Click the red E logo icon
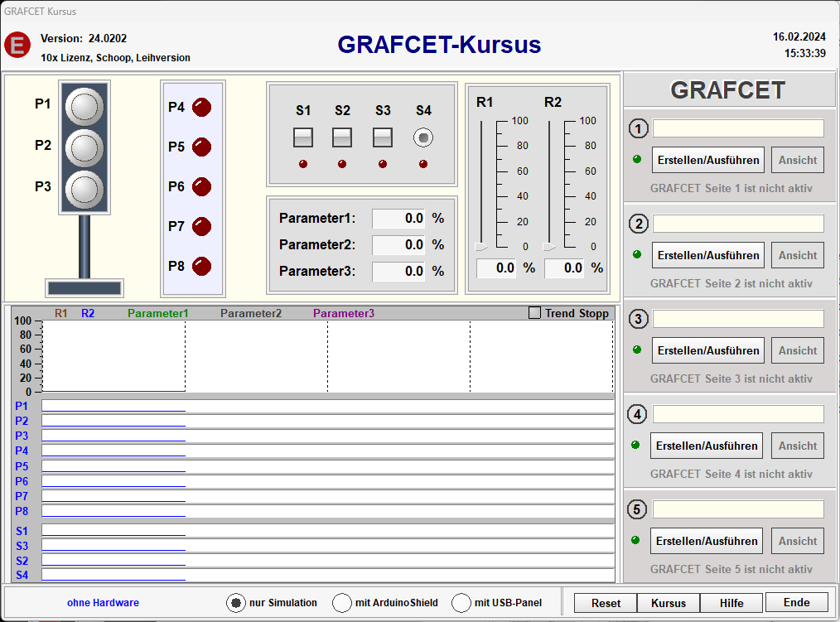Image resolution: width=840 pixels, height=622 pixels. [x=17, y=45]
